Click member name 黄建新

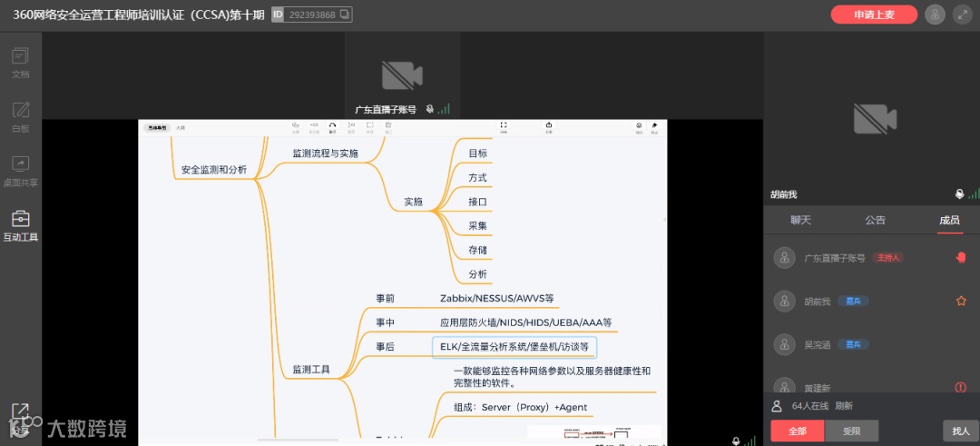[817, 388]
